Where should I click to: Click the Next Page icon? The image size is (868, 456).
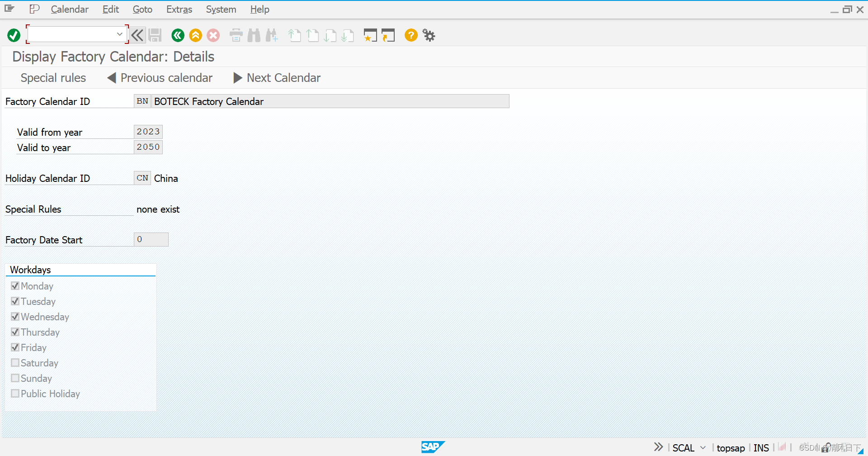[330, 35]
